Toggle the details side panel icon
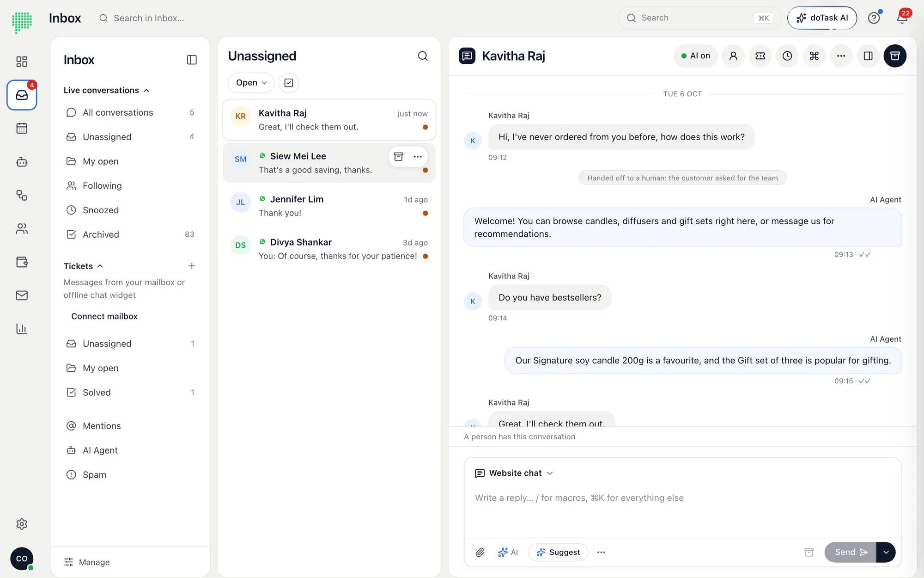924x578 pixels. (868, 56)
